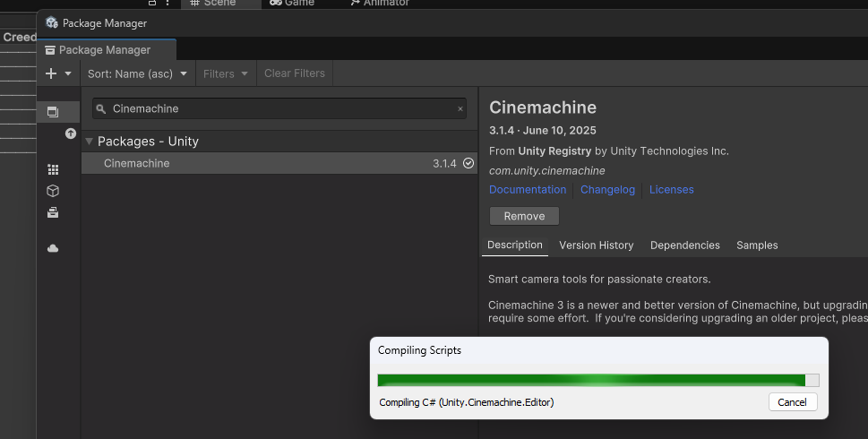Click the com.unity.cinemachine package ID text
The width and height of the screenshot is (868, 439).
547,170
